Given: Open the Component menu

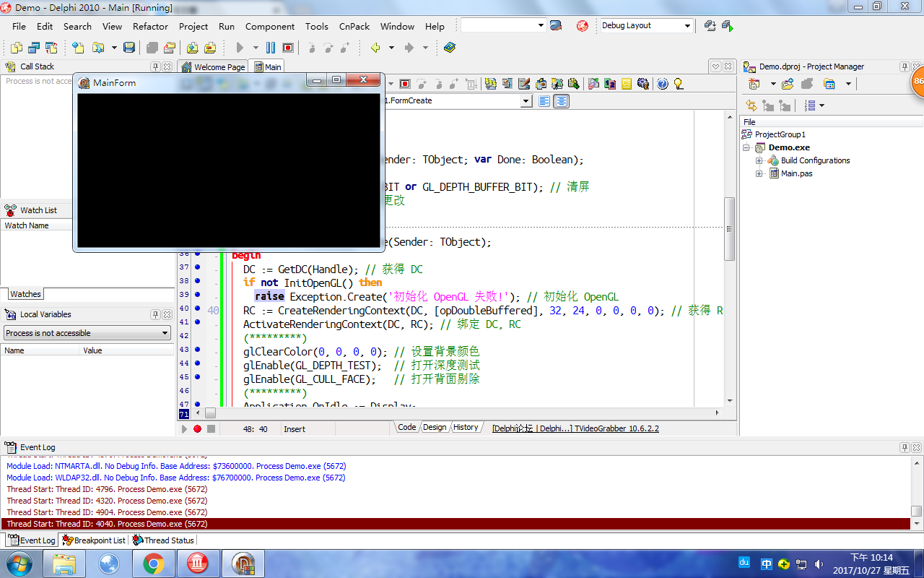Looking at the screenshot, I should (269, 25).
